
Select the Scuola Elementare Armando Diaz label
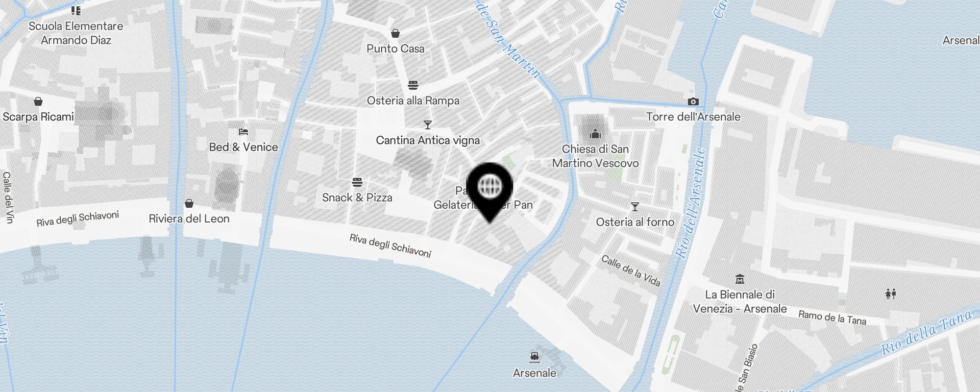pyautogui.click(x=76, y=33)
